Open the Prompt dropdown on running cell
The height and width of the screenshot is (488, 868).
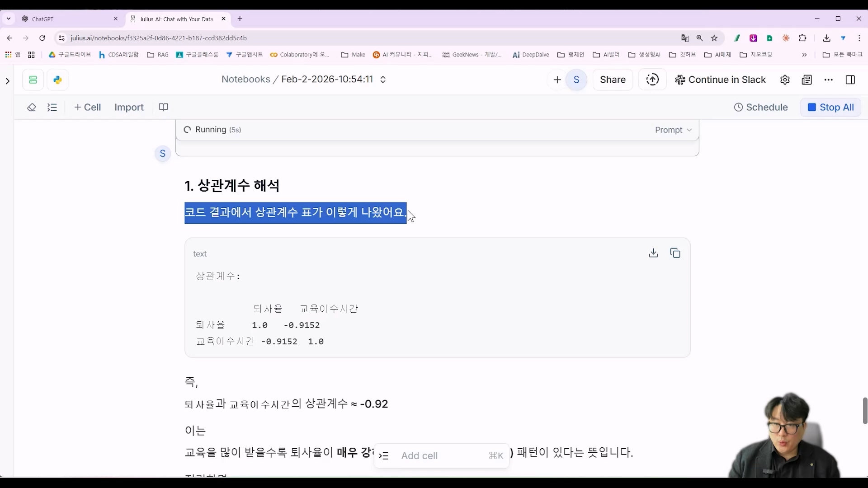coord(673,130)
